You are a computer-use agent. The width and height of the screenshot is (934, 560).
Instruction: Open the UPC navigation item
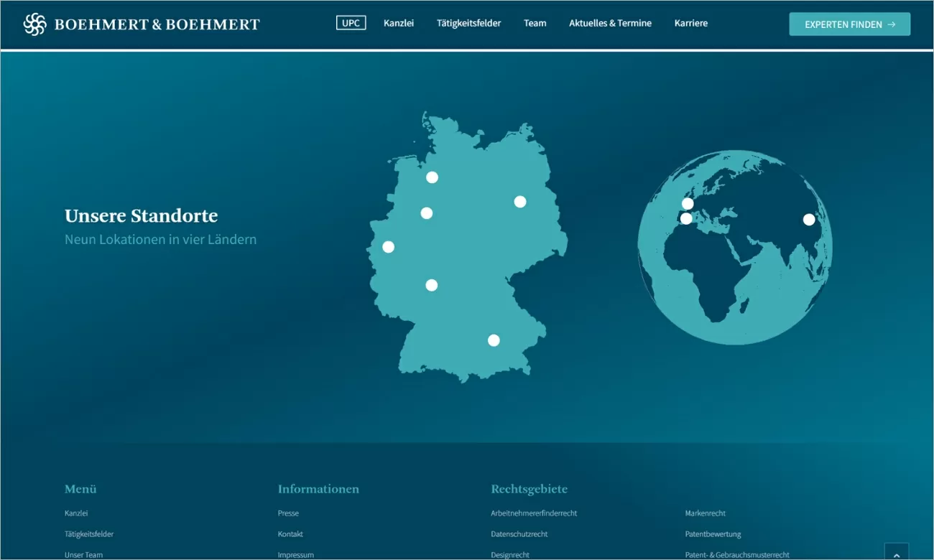[350, 22]
